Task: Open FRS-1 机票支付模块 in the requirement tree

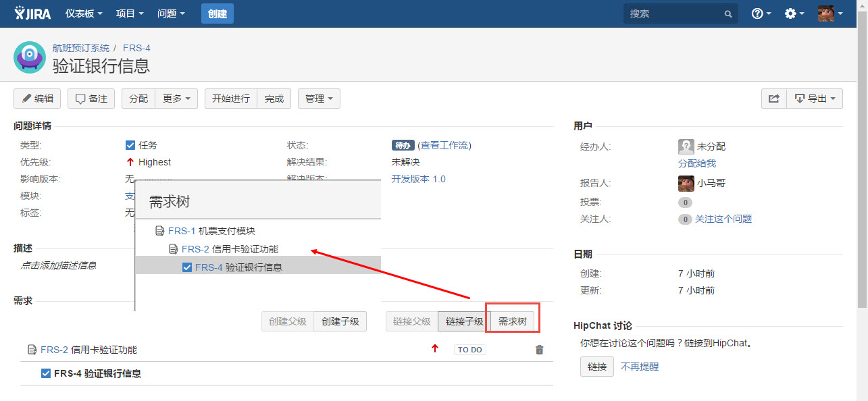Action: (211, 231)
